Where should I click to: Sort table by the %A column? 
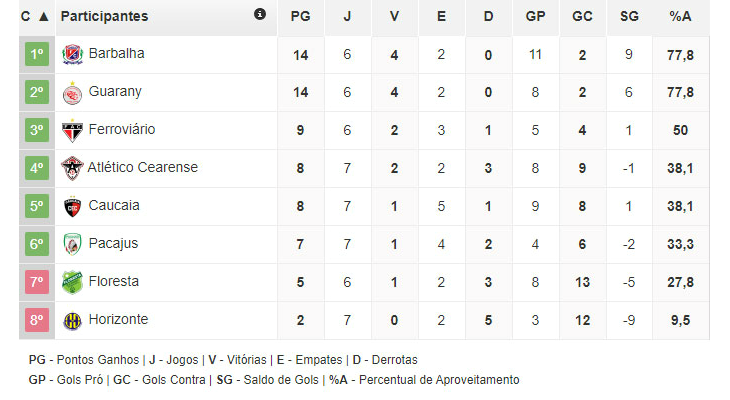680,16
